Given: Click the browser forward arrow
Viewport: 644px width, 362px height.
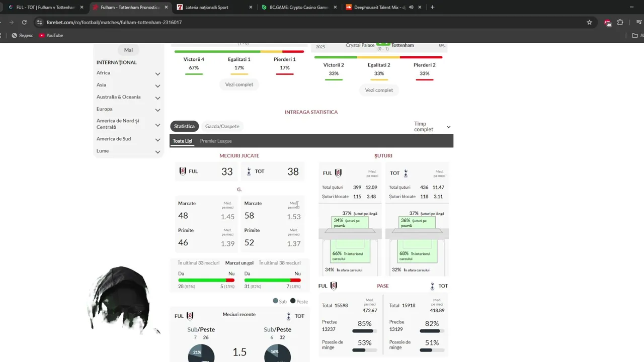Looking at the screenshot, I should tap(11, 22).
